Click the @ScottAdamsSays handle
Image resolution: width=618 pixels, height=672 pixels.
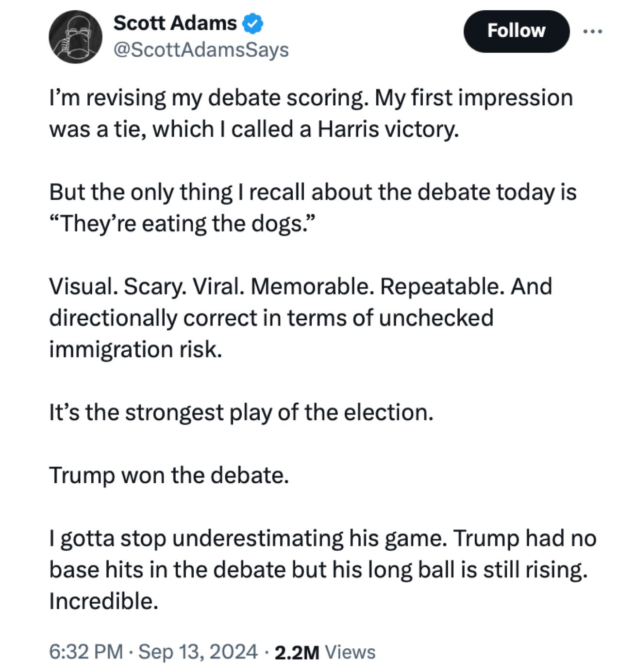[201, 49]
